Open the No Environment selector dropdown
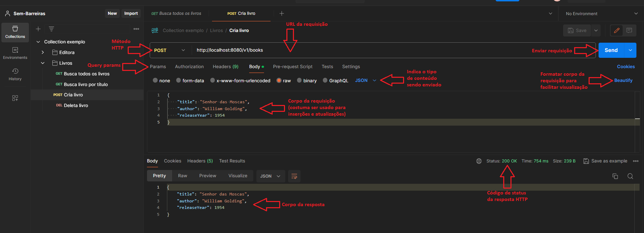Screen dimensions: 644x233 601,14
